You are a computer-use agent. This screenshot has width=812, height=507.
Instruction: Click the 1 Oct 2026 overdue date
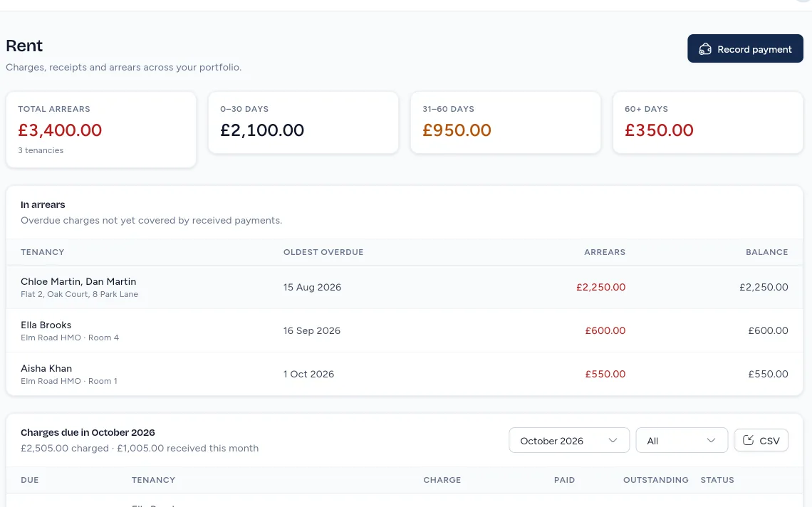(308, 374)
